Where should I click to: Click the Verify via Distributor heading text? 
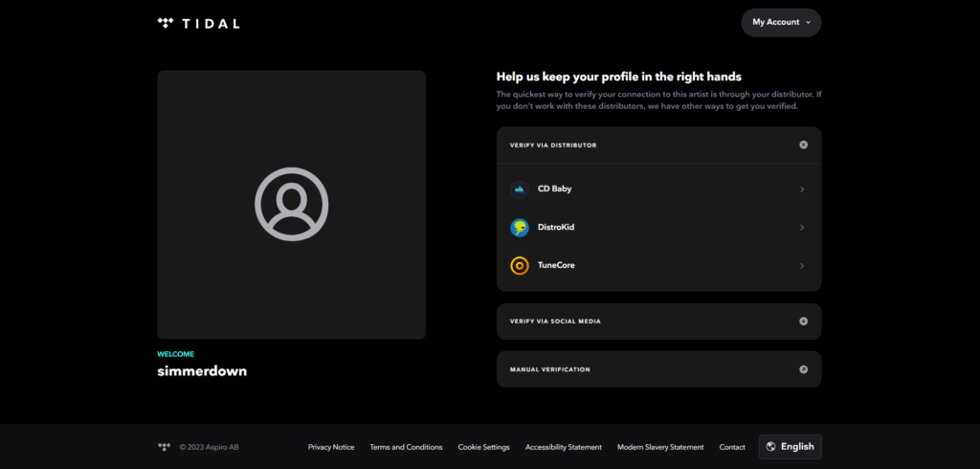(553, 145)
